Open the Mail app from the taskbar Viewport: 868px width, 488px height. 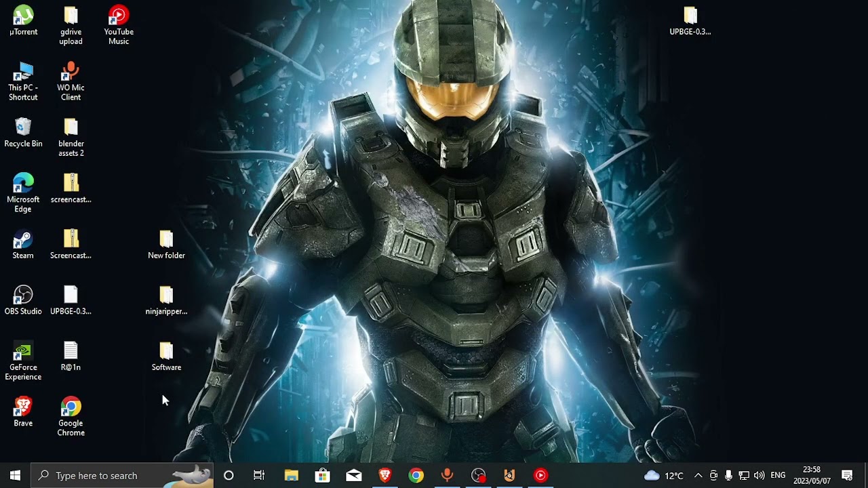click(353, 475)
